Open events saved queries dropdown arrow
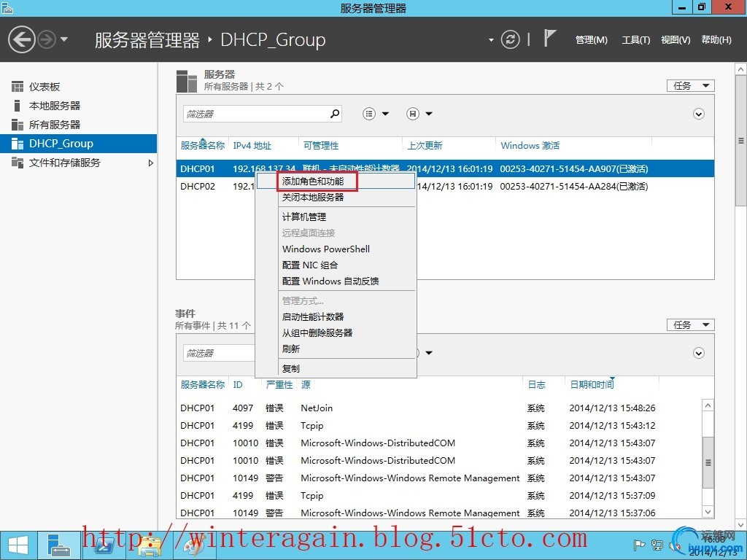 click(428, 353)
